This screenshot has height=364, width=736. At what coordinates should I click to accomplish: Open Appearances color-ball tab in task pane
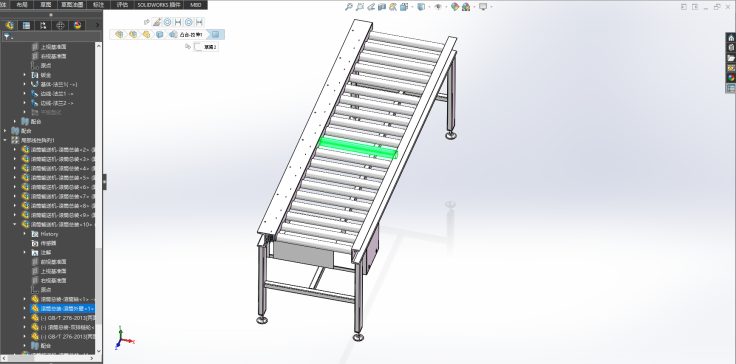pos(731,78)
